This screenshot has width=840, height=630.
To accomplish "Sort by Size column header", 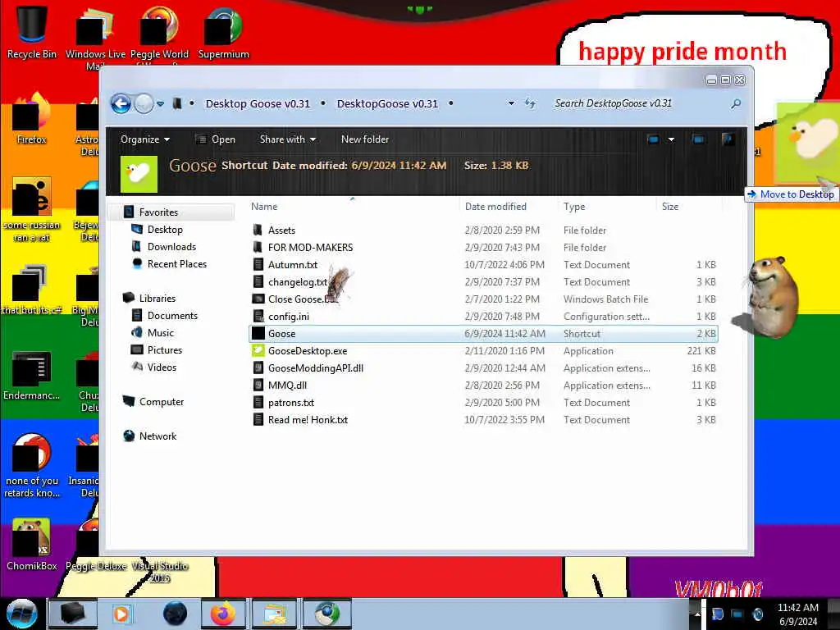I will [669, 206].
